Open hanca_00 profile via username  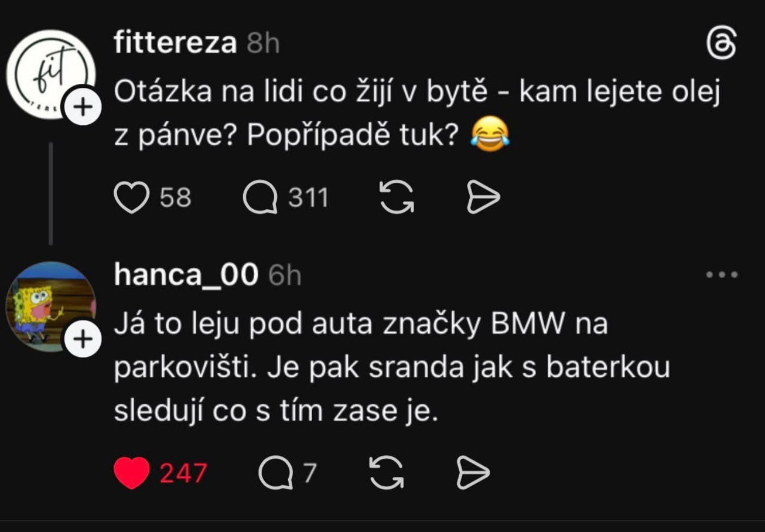[186, 275]
